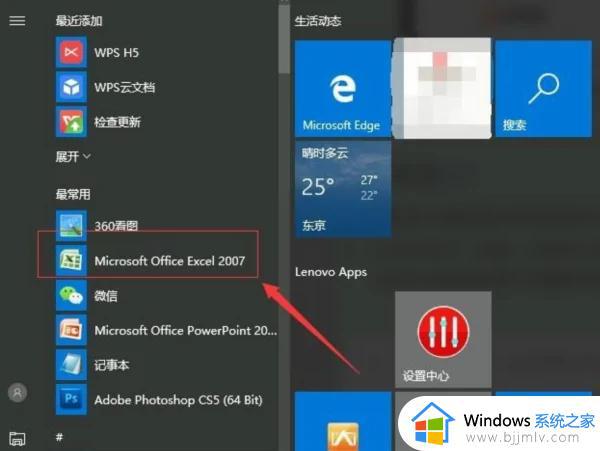Open the 设置中心 Lenovo tile

click(443, 339)
